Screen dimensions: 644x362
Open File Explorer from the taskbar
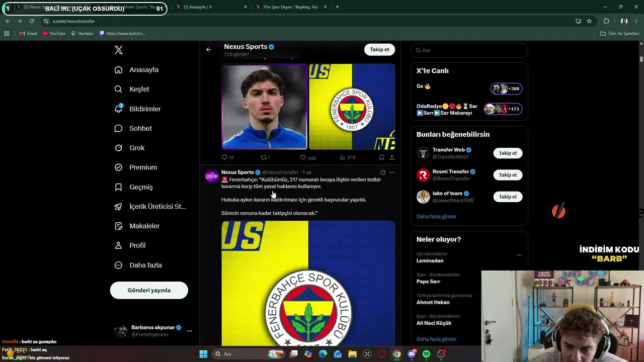[352, 354]
